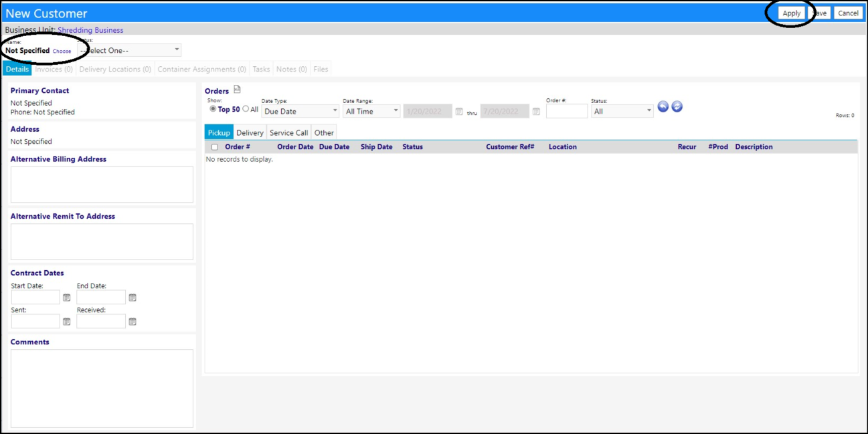Click the Order # input field

(x=567, y=111)
